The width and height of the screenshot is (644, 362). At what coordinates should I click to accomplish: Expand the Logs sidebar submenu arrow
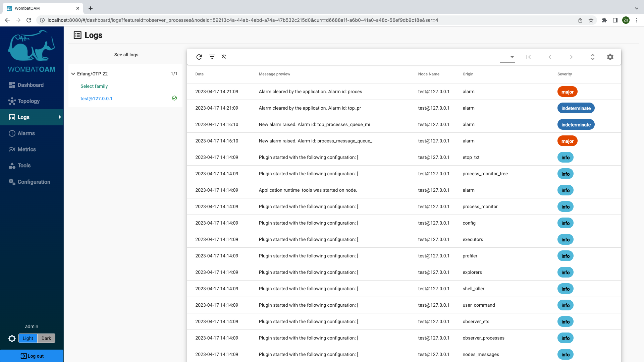[60, 117]
